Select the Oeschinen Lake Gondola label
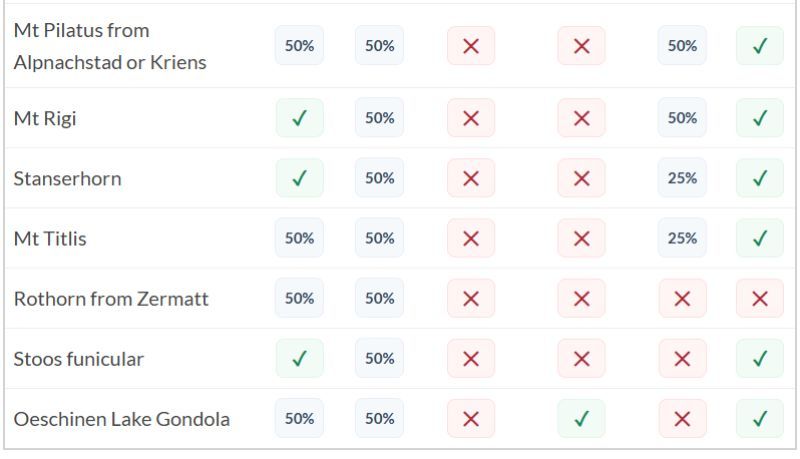Screen dimensions: 800x459 (121, 419)
